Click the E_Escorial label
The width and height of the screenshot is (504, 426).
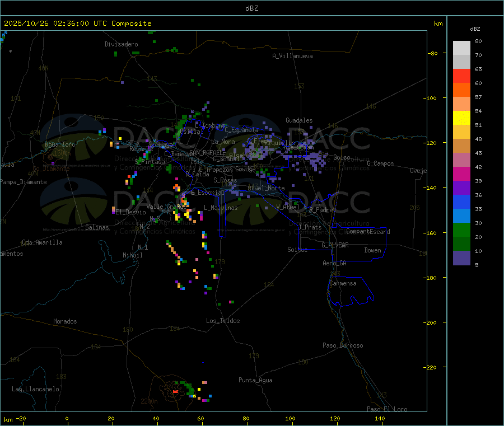pos(208,193)
